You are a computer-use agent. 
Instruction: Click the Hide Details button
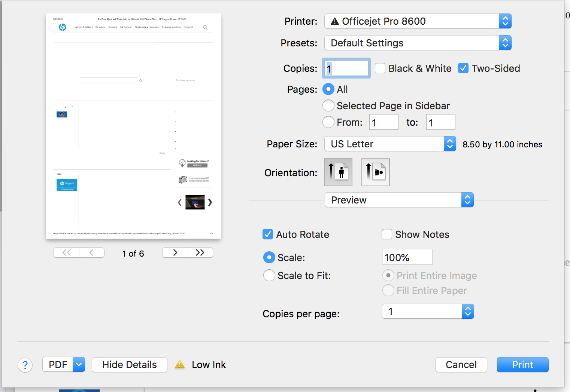(129, 364)
